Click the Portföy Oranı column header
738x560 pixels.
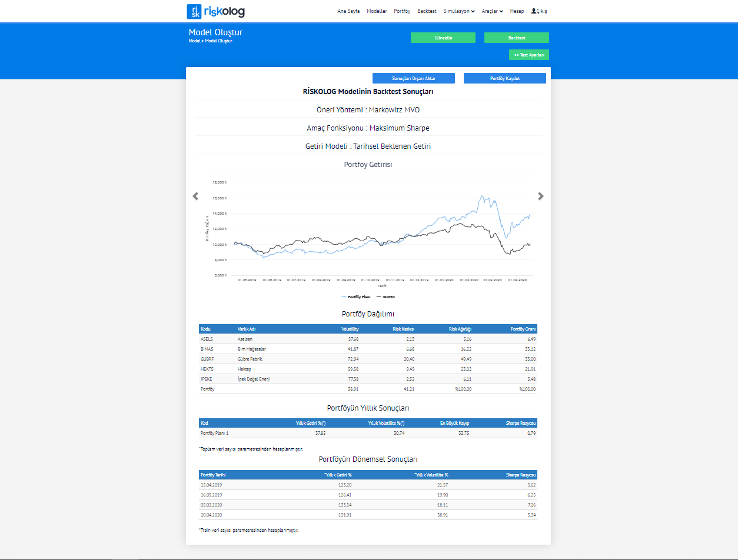523,329
